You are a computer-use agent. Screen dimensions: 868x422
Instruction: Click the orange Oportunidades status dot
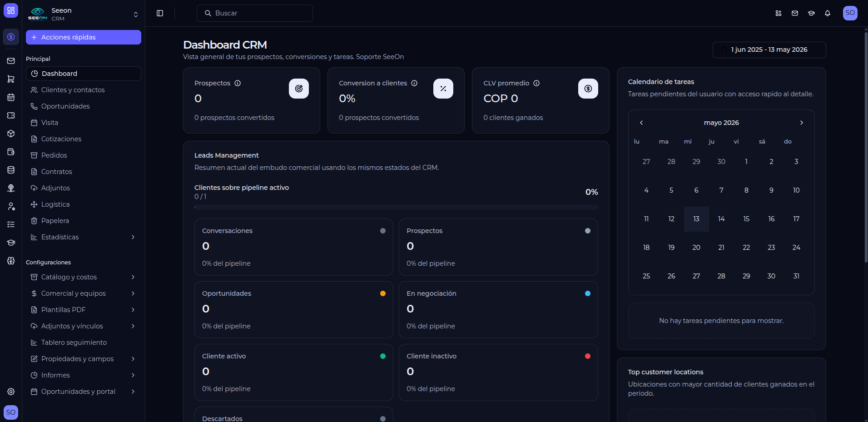pos(383,293)
